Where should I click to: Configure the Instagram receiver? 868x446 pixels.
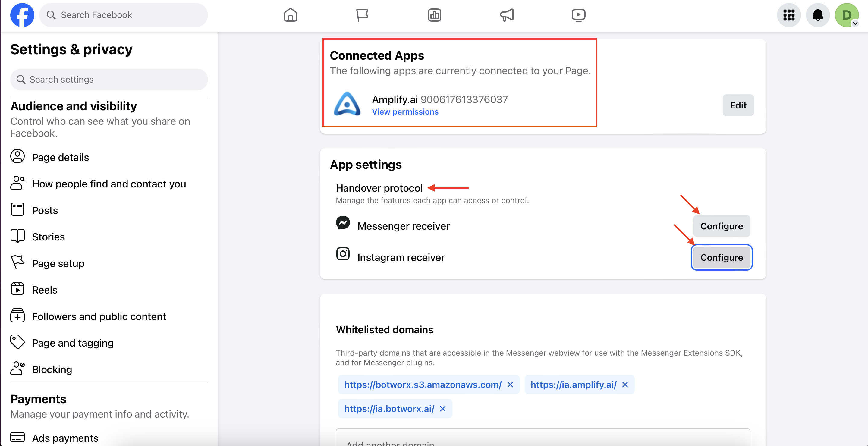722,257
